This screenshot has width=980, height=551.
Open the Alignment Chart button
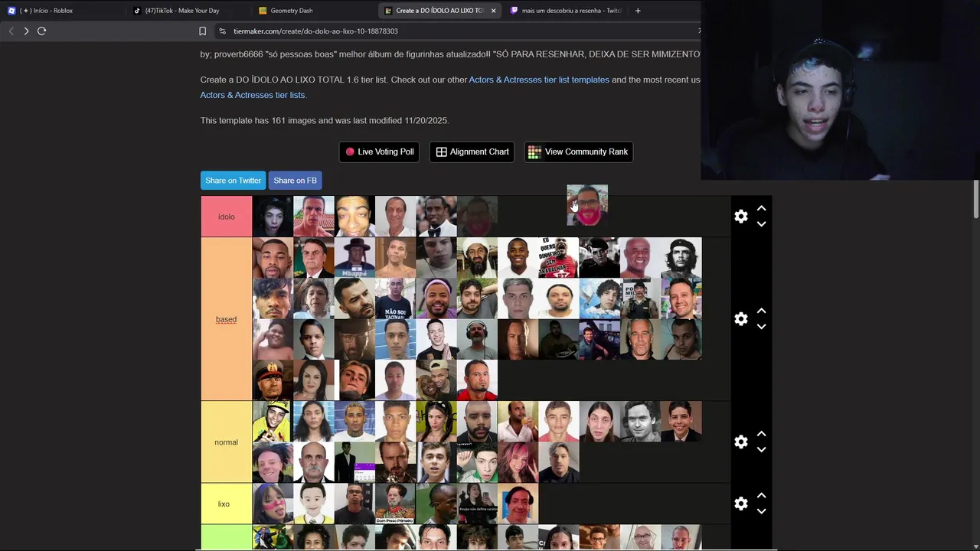pos(472,152)
